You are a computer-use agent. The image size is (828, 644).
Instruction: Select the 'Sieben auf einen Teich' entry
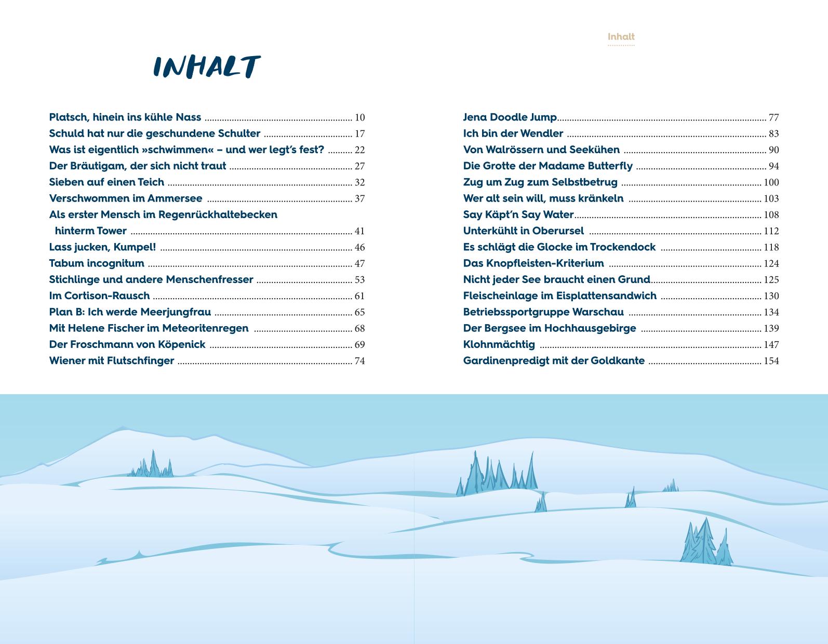coord(106,182)
